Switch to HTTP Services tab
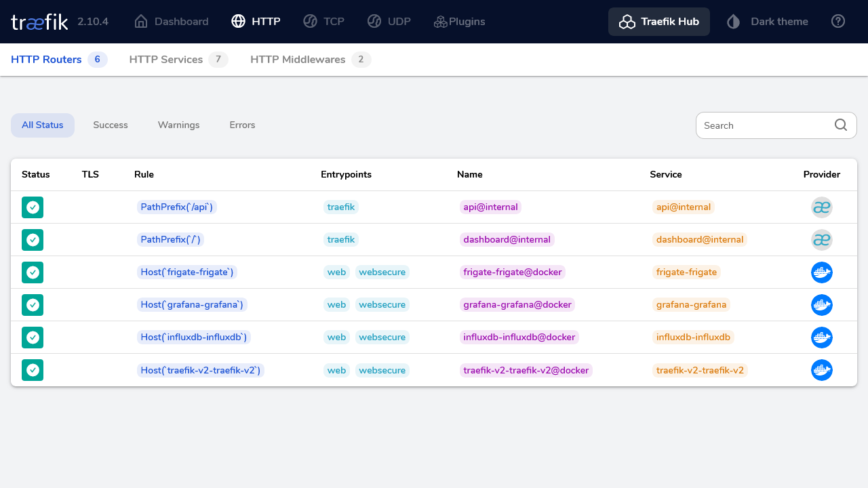 pos(178,60)
